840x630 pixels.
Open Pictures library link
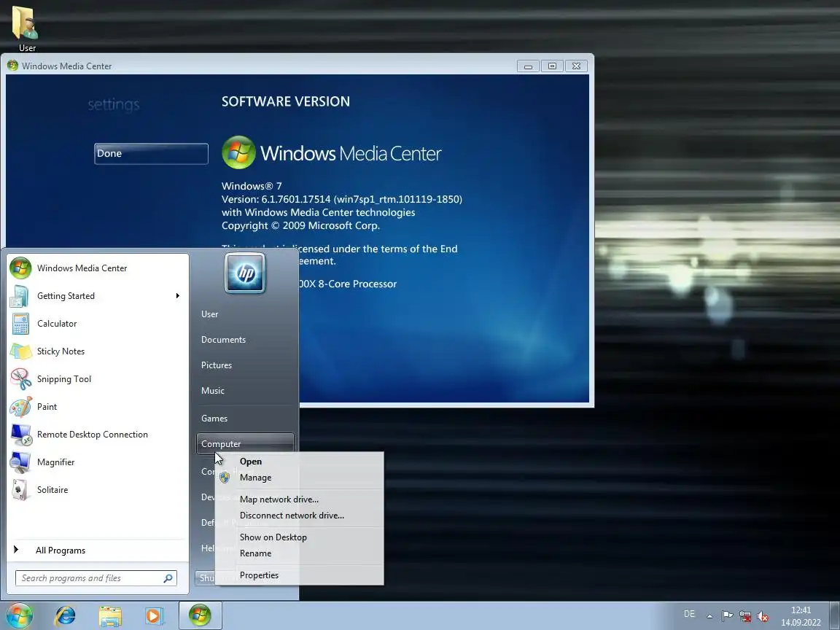click(245, 365)
